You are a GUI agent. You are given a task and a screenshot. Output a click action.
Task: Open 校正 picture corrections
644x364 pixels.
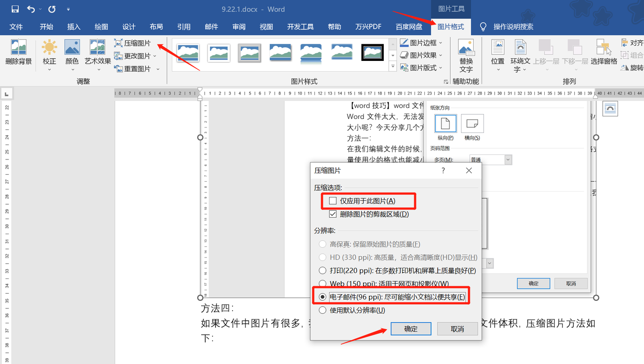tap(49, 55)
